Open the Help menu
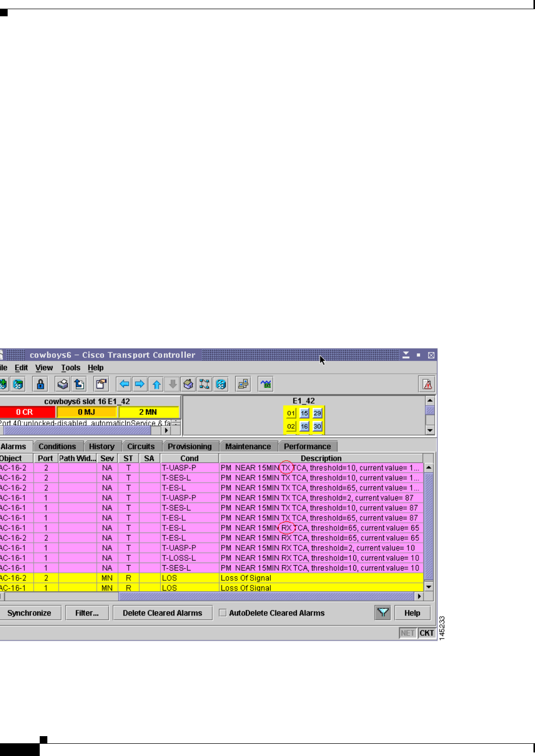The width and height of the screenshot is (535, 756). pyautogui.click(x=96, y=368)
